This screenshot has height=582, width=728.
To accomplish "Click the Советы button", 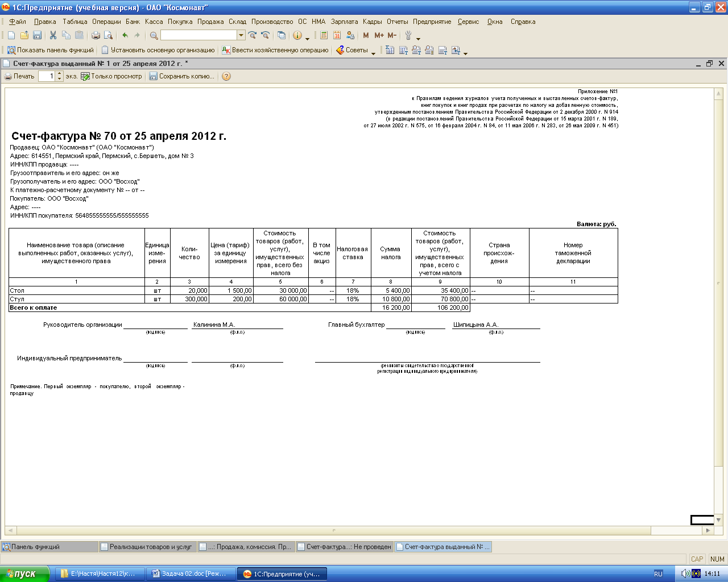I will (x=352, y=50).
